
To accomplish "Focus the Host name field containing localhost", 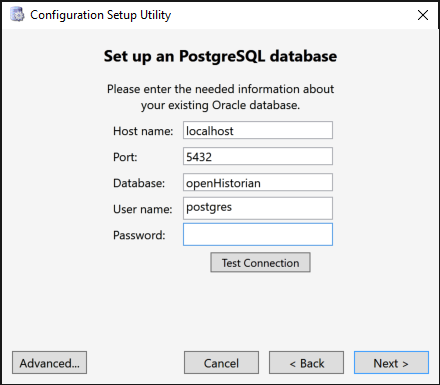I will click(x=258, y=130).
